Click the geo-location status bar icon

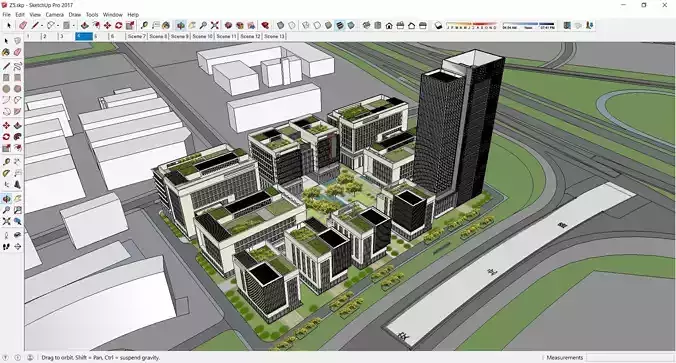click(5, 357)
